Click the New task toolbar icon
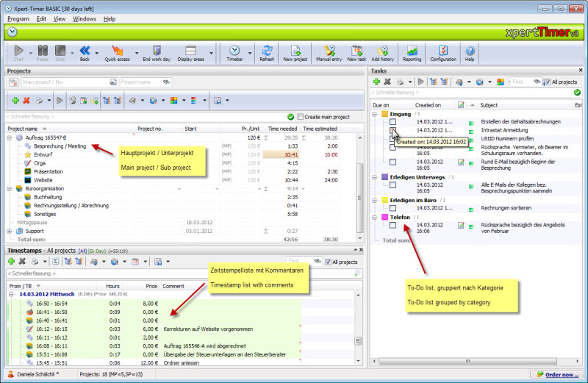This screenshot has height=383, width=588. coord(356,53)
